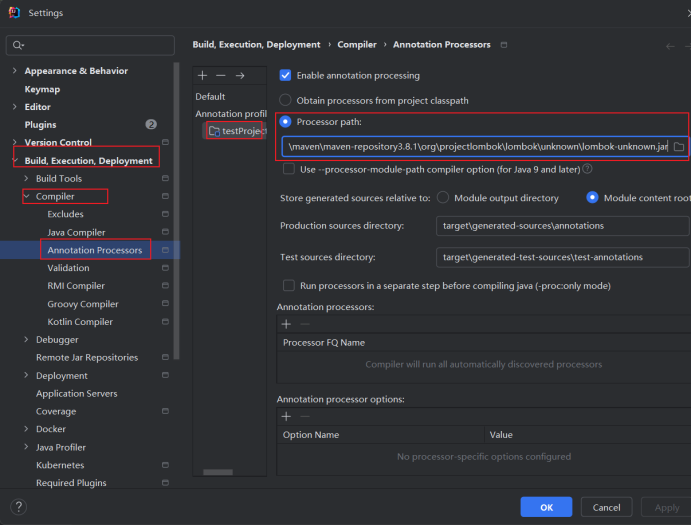This screenshot has width=691, height=525.
Task: Move to profile arrow button
Action: pyautogui.click(x=240, y=75)
